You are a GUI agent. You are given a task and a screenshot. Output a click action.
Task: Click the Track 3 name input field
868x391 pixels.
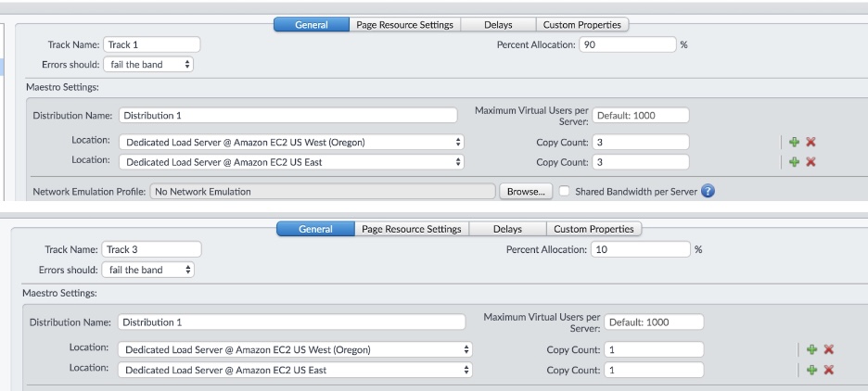pyautogui.click(x=151, y=249)
